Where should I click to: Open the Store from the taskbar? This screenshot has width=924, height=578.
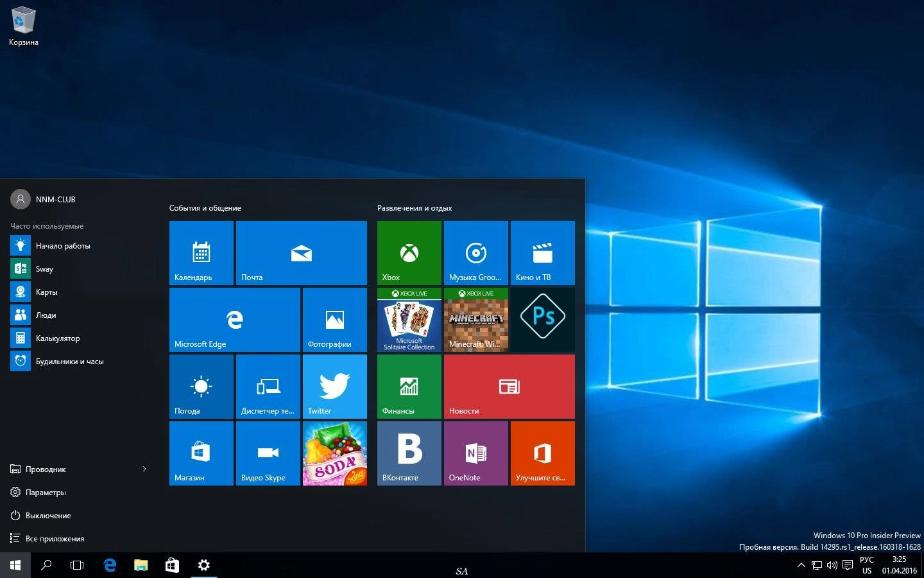(172, 565)
